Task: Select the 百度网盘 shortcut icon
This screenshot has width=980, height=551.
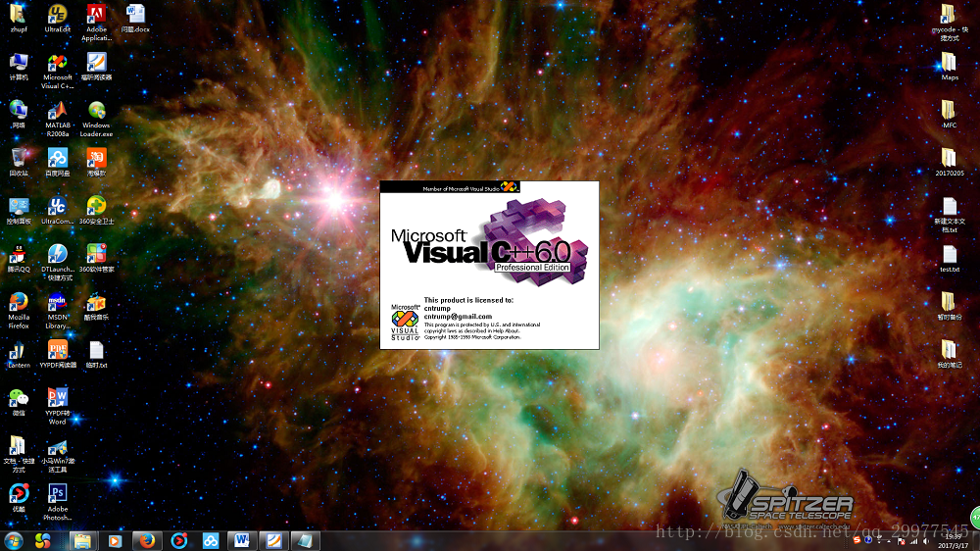Action: 58,162
